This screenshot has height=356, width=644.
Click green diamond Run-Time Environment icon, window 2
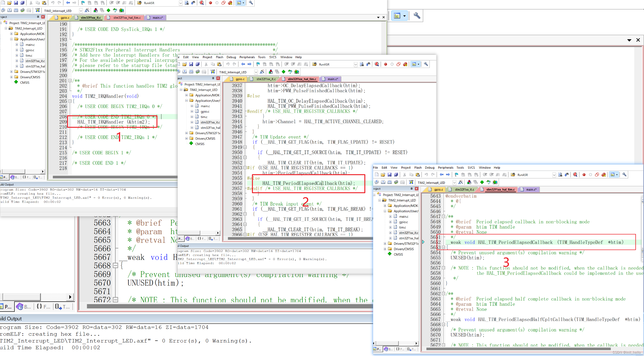(284, 72)
